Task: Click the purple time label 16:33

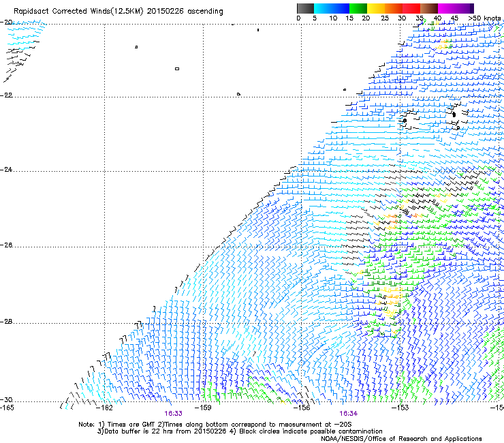Action: tap(173, 414)
